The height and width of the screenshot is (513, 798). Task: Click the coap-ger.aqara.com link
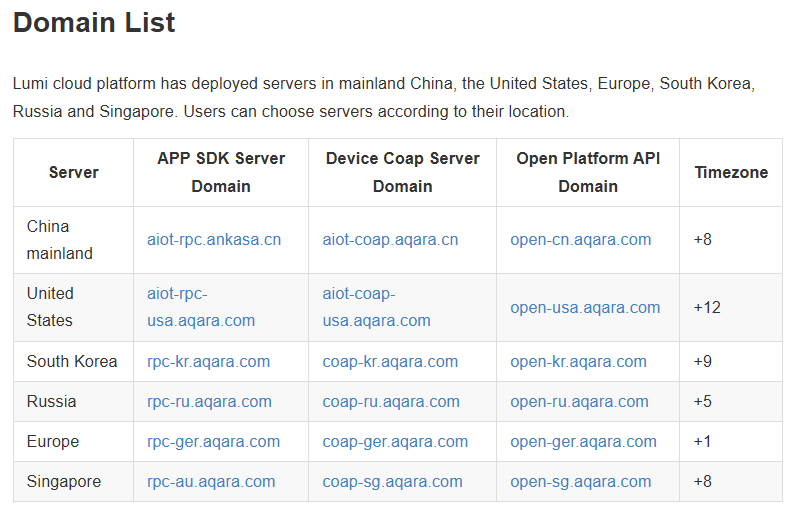[395, 442]
